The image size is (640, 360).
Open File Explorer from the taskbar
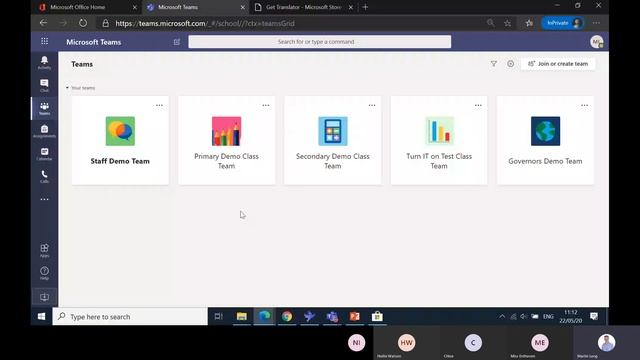coord(242,316)
